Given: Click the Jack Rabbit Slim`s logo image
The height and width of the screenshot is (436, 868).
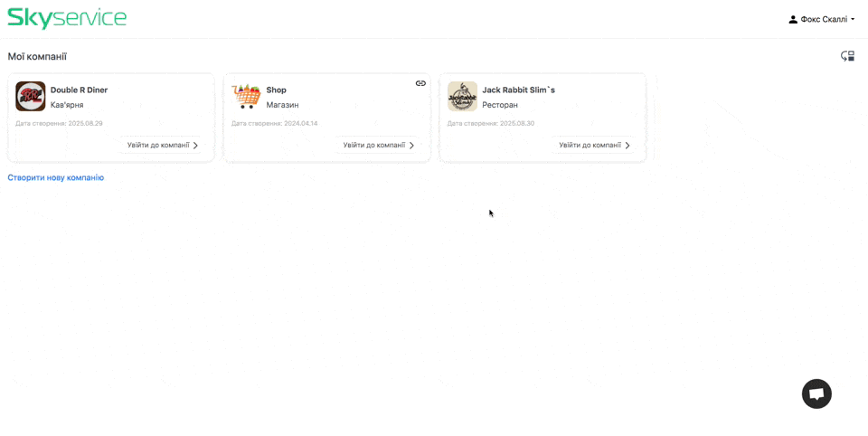Looking at the screenshot, I should click(462, 97).
